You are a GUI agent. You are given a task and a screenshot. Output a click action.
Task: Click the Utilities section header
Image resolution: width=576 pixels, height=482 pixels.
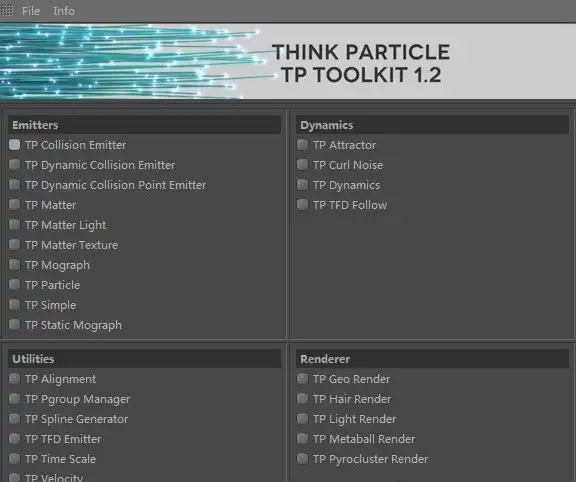(x=144, y=359)
